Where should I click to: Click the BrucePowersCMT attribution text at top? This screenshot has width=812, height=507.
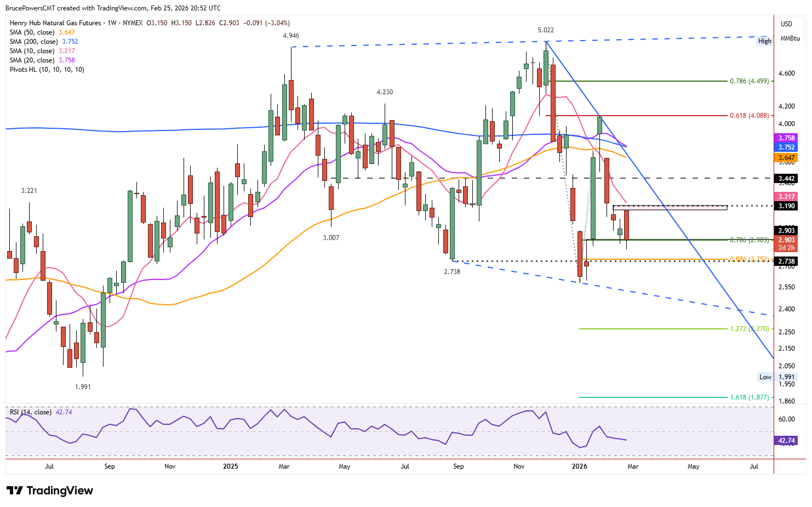pos(113,8)
